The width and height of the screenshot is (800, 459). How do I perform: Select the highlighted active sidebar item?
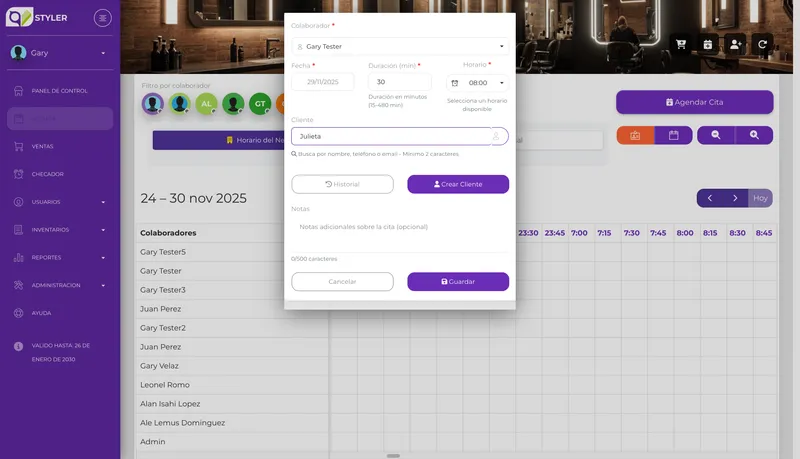pyautogui.click(x=60, y=118)
